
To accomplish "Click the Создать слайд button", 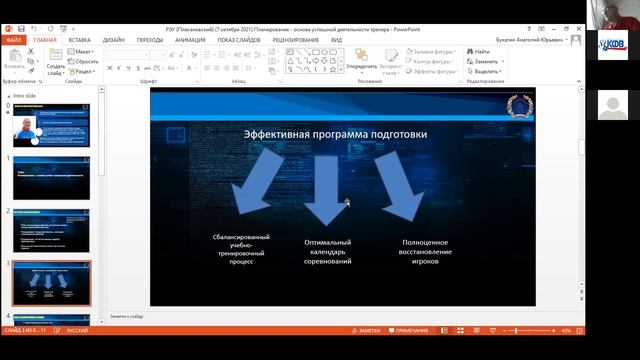I will pos(56,62).
